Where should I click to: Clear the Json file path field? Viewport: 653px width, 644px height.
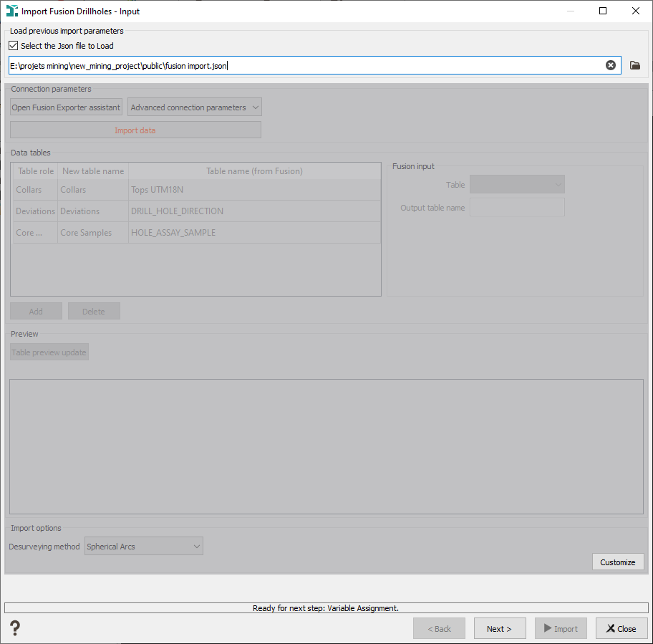tap(611, 65)
